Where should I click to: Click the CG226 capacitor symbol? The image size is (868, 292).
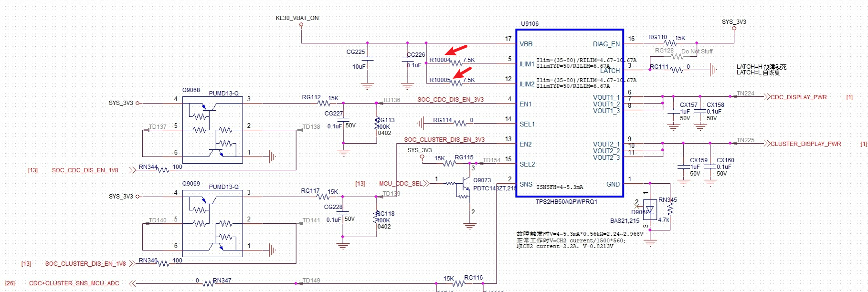click(407, 60)
